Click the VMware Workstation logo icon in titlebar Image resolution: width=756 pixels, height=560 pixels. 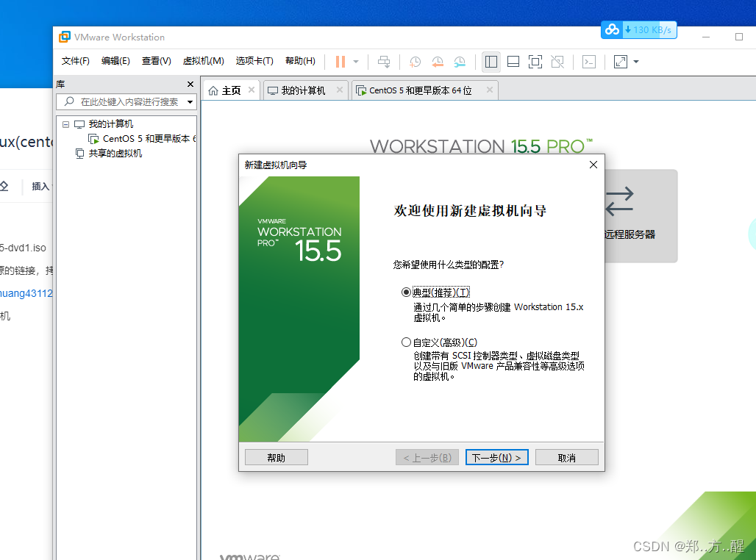65,37
